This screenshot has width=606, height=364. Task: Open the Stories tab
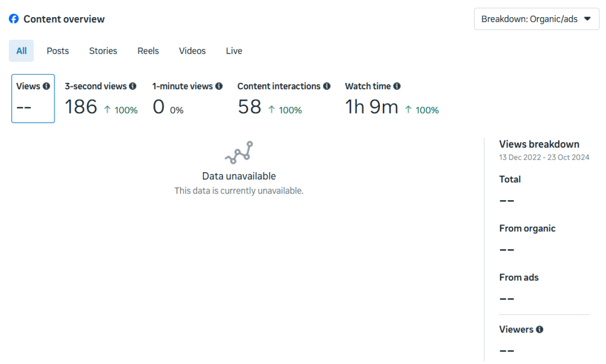[x=103, y=51]
